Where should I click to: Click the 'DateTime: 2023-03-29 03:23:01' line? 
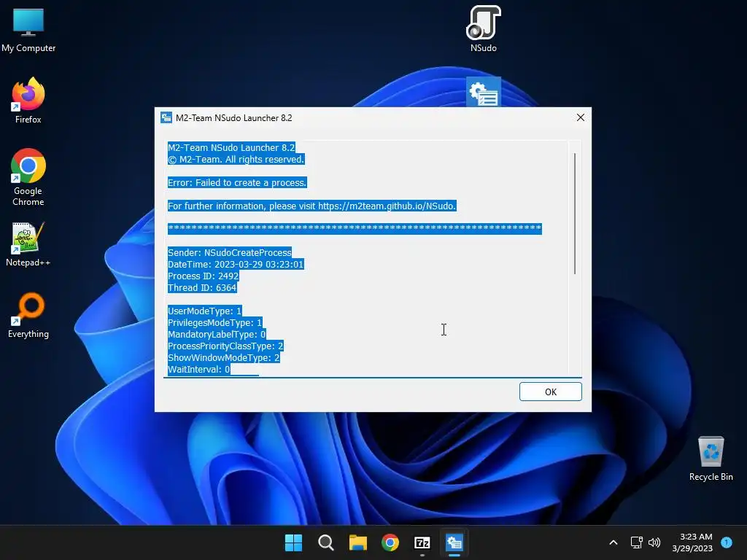tap(236, 264)
